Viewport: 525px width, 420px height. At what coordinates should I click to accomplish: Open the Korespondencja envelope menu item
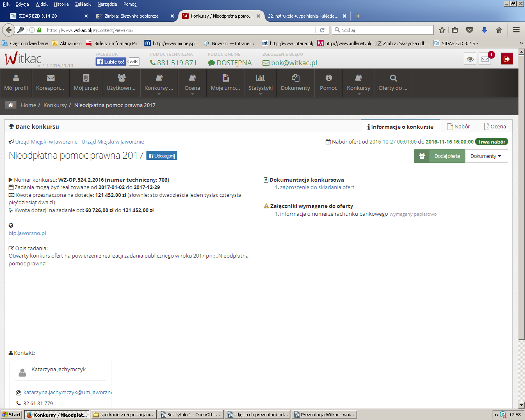50,82
